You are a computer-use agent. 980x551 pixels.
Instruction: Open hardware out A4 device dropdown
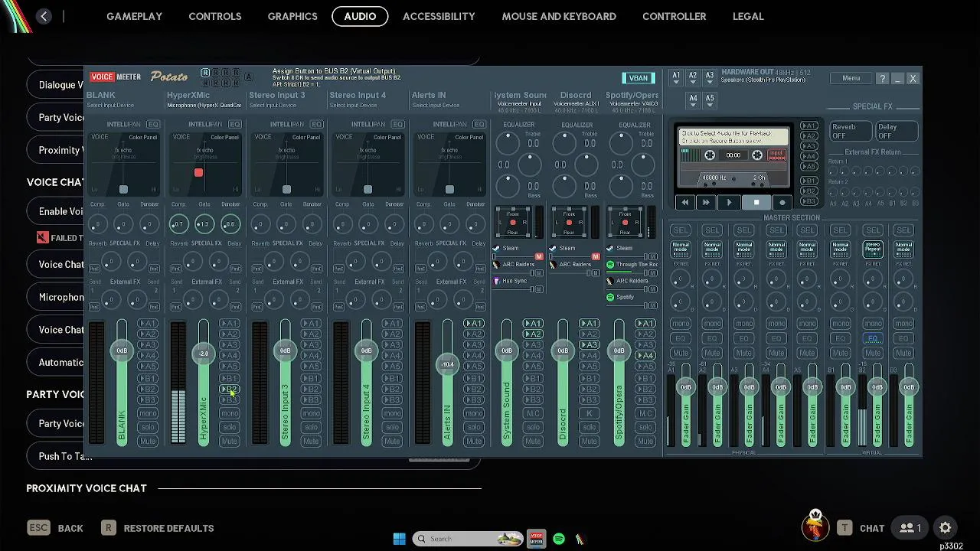[x=693, y=99]
